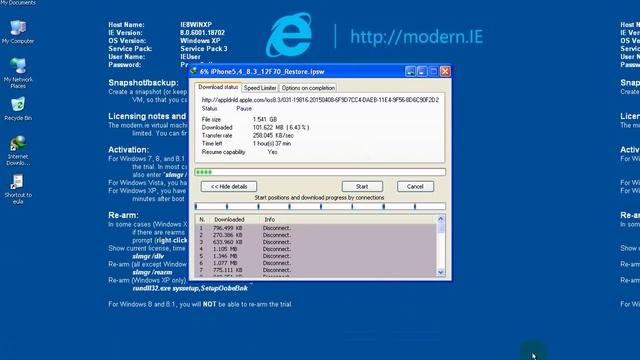Click the Internet Explorer logo on wallpaper
Image resolution: width=640 pixels, height=360 pixels.
[289, 35]
